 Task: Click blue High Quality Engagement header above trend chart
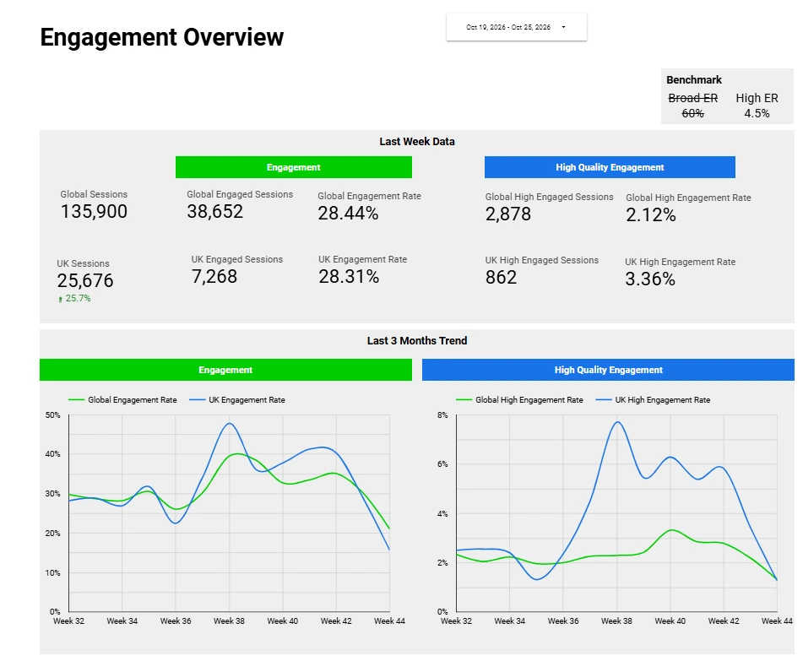609,370
